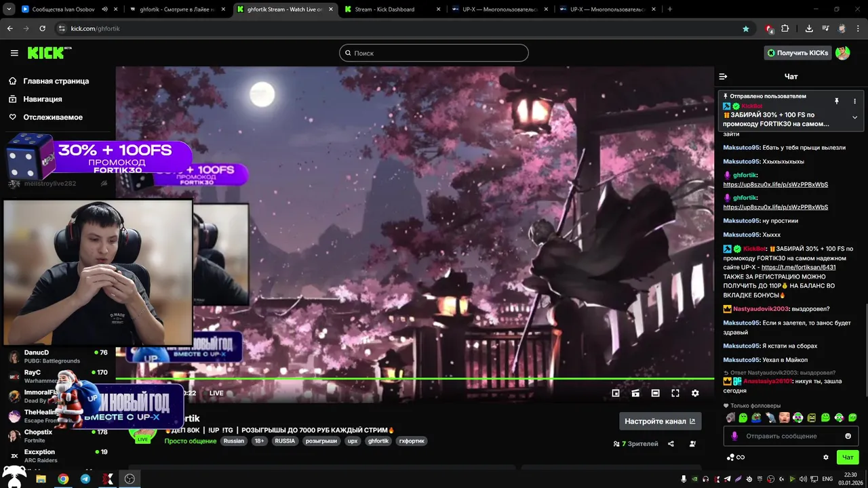Open RayC channel in sidebar
Viewport: 868px width, 488px height.
(58, 376)
